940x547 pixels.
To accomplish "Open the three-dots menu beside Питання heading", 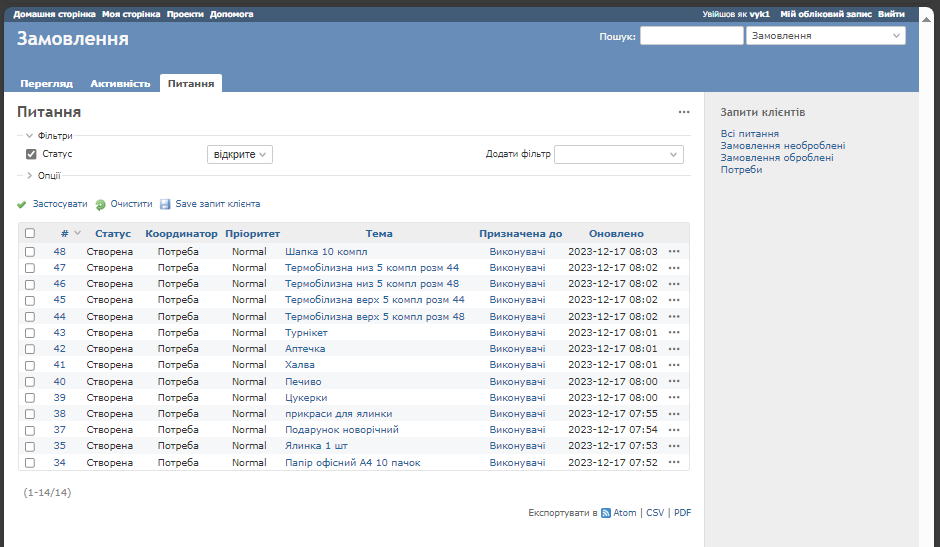I will coord(684,113).
